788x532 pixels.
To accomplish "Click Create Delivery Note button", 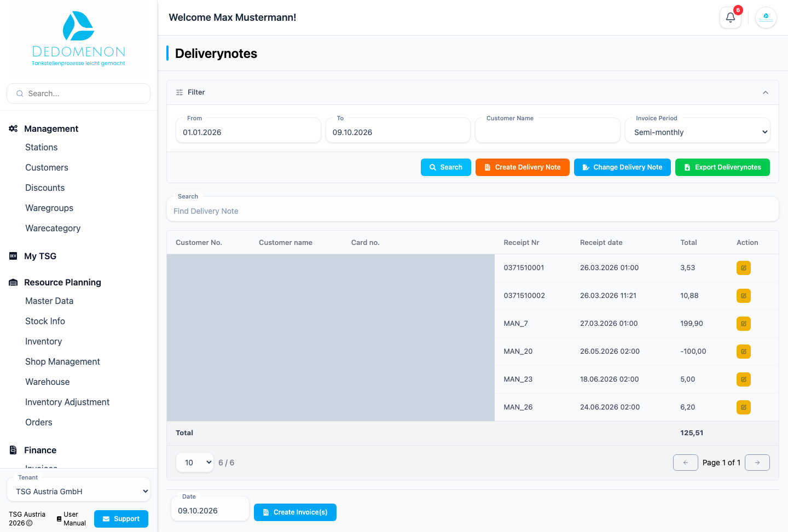I will (522, 167).
